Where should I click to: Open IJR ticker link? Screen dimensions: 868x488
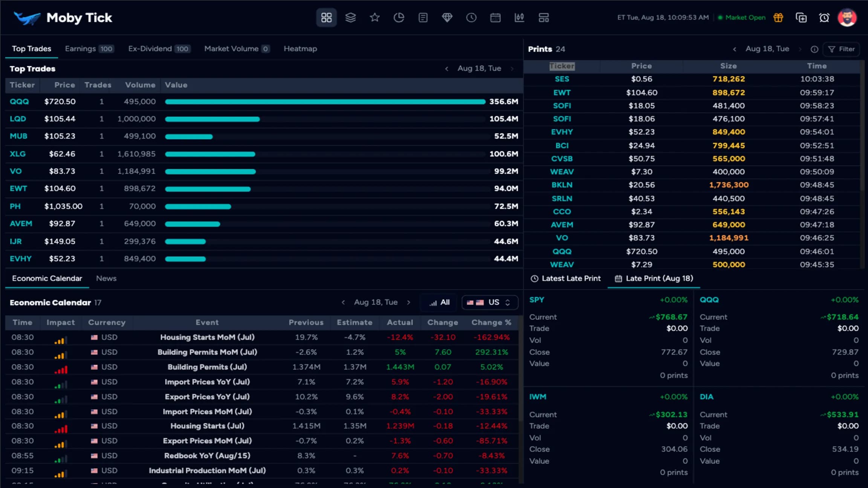15,241
